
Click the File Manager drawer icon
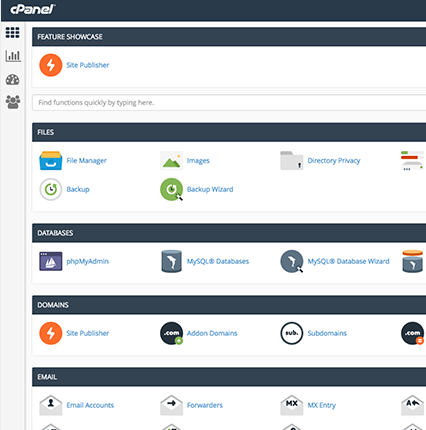click(51, 161)
